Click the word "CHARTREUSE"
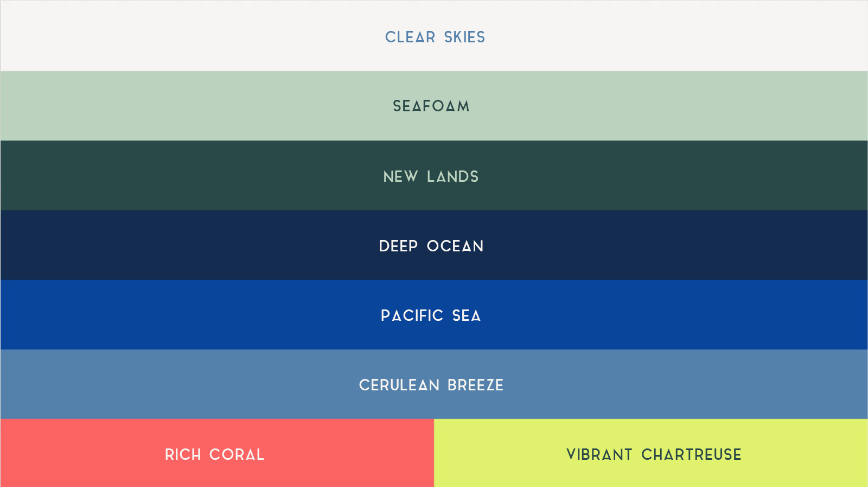This screenshot has width=868, height=487. pos(691,454)
